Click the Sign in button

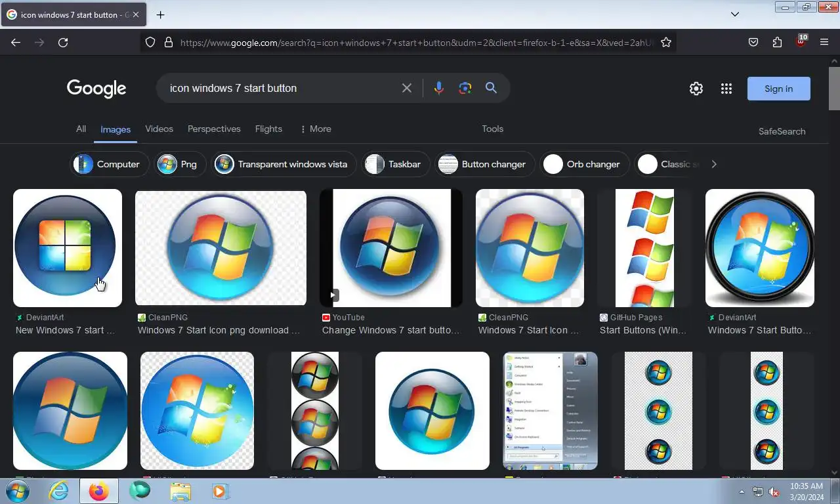click(779, 89)
